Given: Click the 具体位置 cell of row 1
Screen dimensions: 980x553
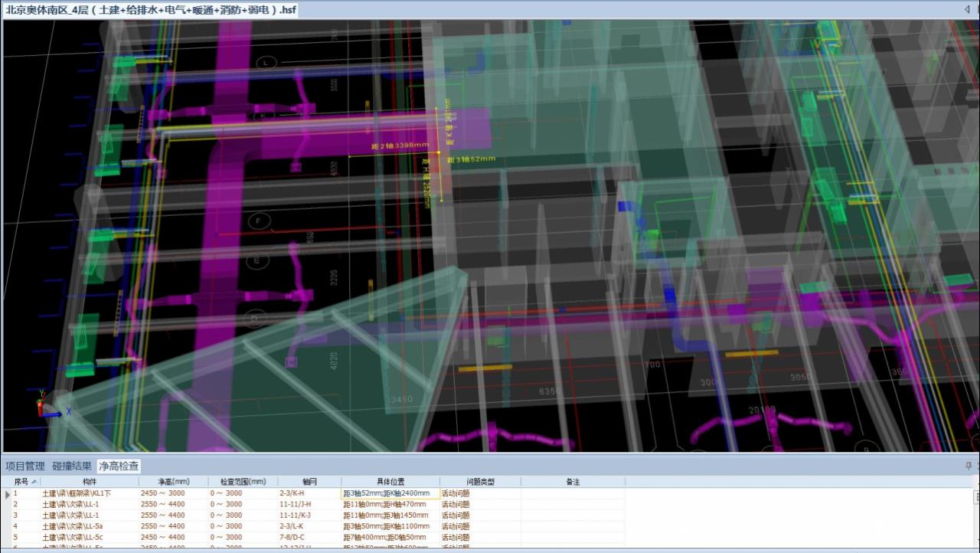Looking at the screenshot, I should [x=390, y=494].
